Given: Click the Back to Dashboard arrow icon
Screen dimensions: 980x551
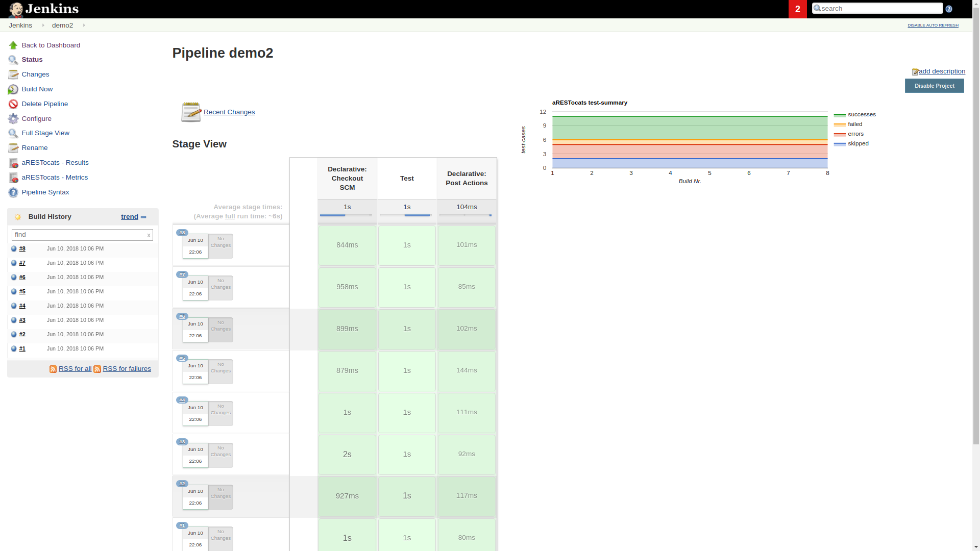Looking at the screenshot, I should tap(13, 45).
